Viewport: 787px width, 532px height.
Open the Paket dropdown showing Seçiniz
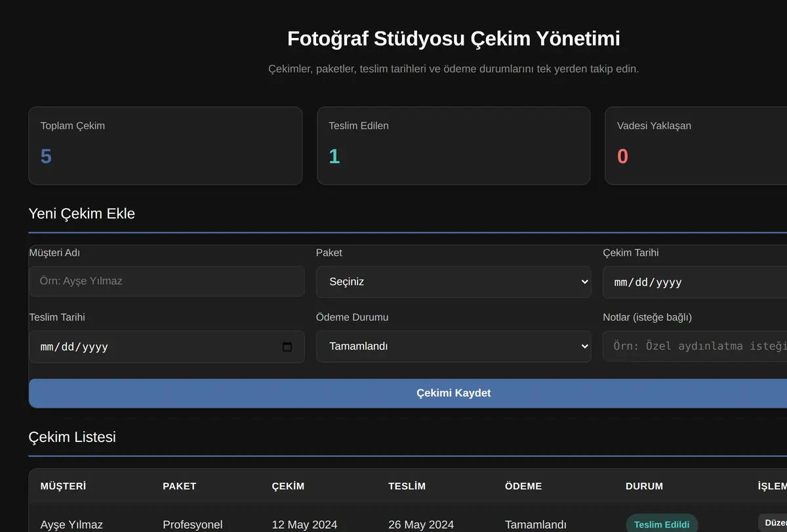(454, 281)
